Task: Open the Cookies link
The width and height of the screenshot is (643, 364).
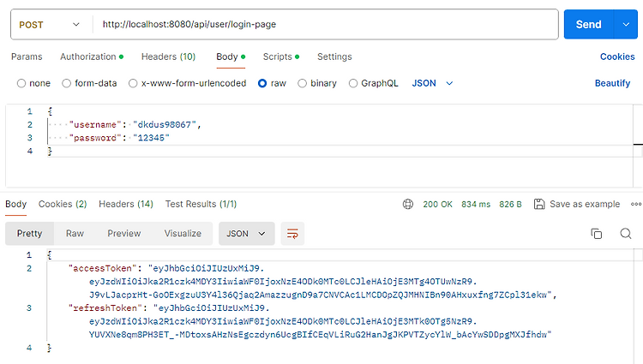Action: click(617, 57)
